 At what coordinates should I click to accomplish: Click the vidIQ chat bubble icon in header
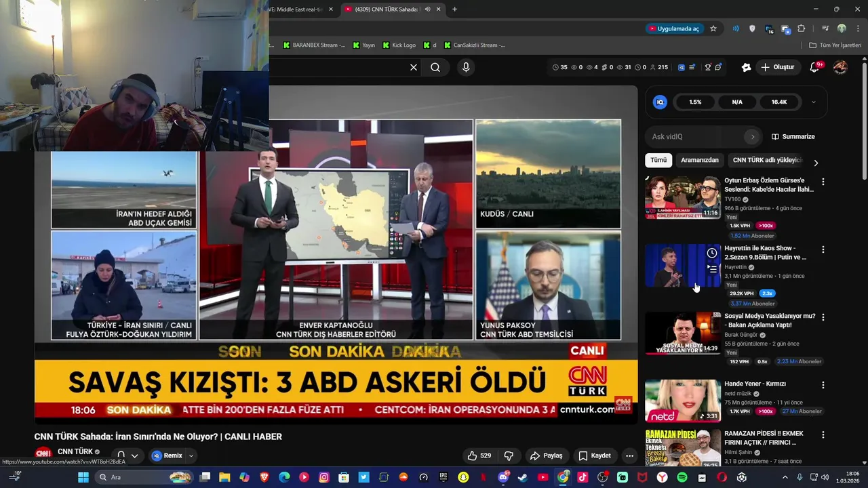(718, 67)
